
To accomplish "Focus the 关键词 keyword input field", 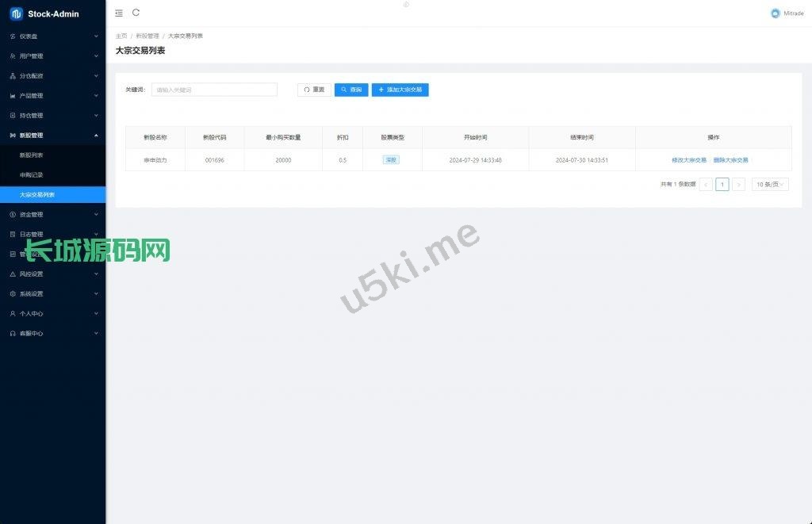I will [x=214, y=90].
